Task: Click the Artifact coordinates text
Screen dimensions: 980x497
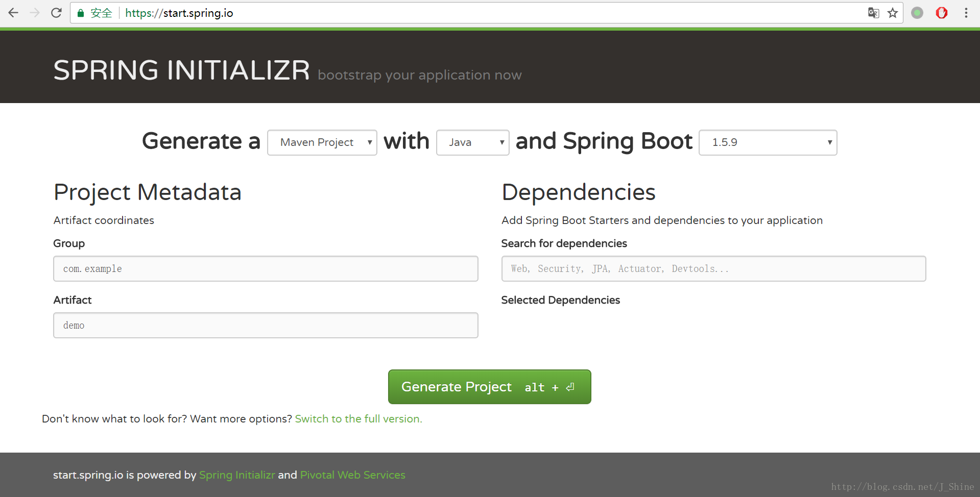Action: click(104, 220)
